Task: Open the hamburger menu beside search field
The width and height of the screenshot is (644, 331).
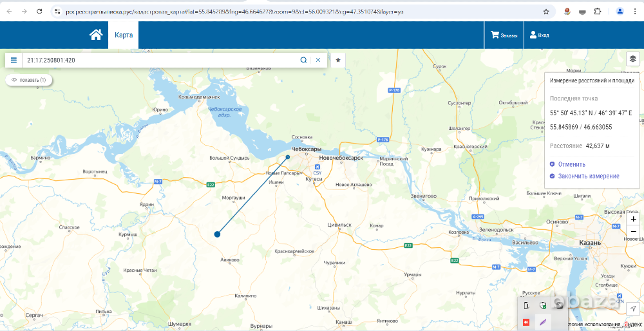Action: pyautogui.click(x=14, y=60)
